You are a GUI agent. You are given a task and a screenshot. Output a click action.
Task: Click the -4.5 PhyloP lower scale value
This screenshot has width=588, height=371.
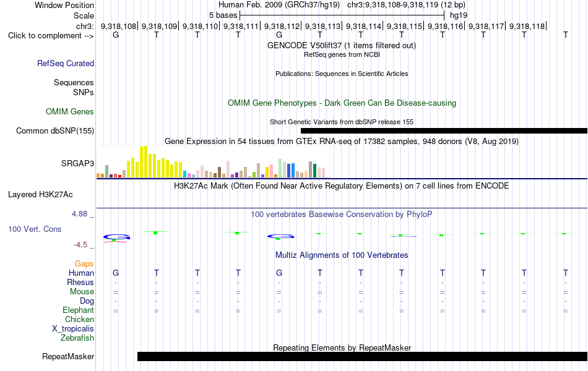pos(80,245)
